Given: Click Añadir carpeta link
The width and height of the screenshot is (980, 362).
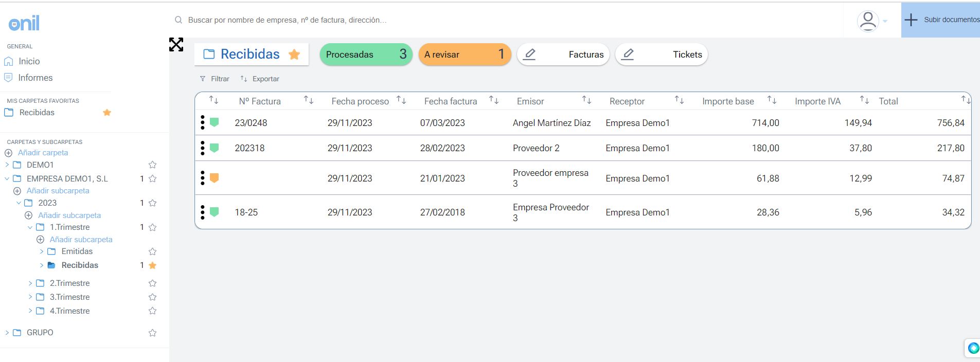Looking at the screenshot, I should click(43, 153).
